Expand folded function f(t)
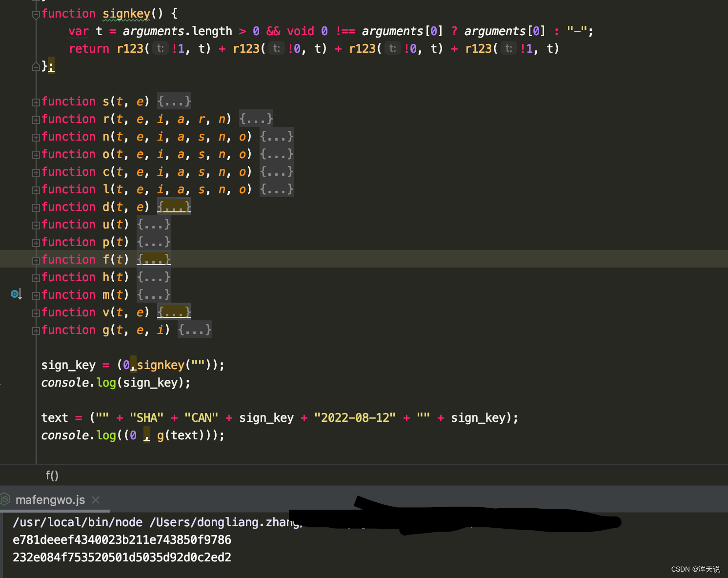Screen dimensions: 728x578 (36, 260)
